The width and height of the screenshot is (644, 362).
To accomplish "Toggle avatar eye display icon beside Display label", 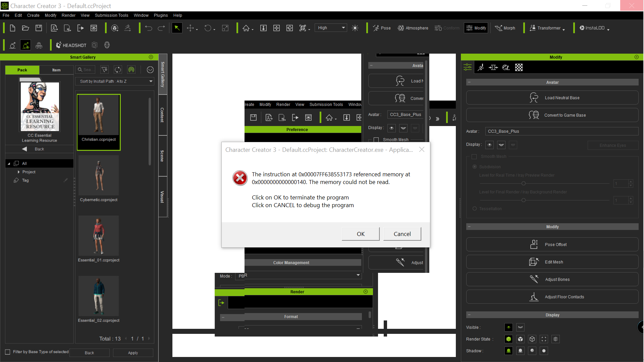I will tap(489, 145).
